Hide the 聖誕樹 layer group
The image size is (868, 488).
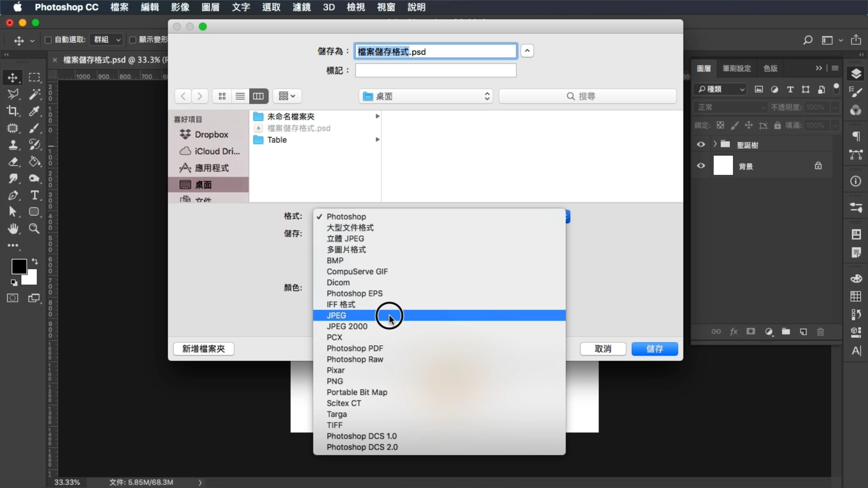click(701, 145)
